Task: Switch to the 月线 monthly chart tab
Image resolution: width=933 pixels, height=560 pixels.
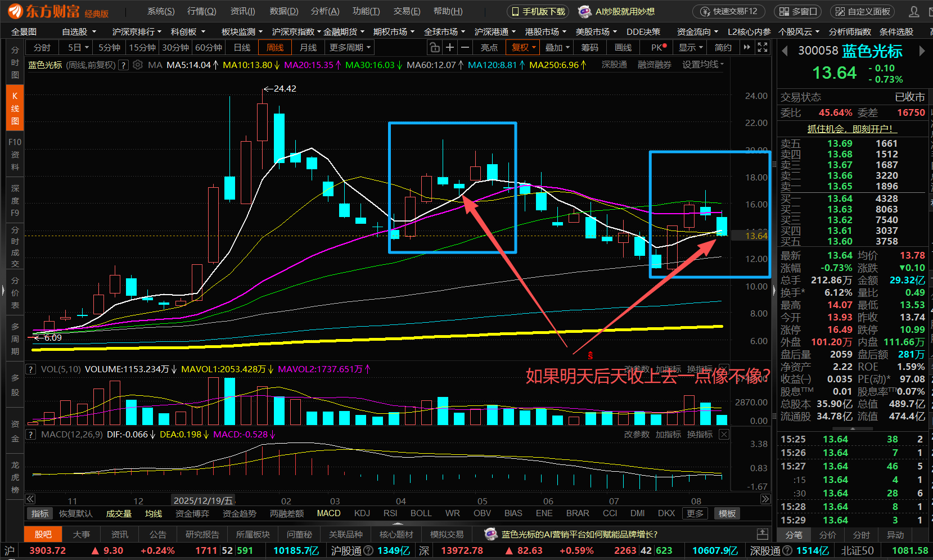Action: point(308,48)
